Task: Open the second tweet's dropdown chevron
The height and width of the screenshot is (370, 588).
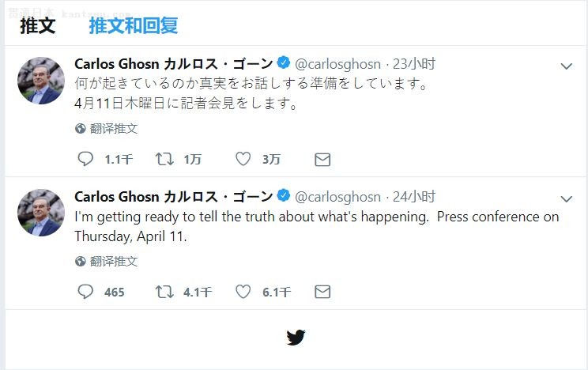Action: click(x=566, y=198)
